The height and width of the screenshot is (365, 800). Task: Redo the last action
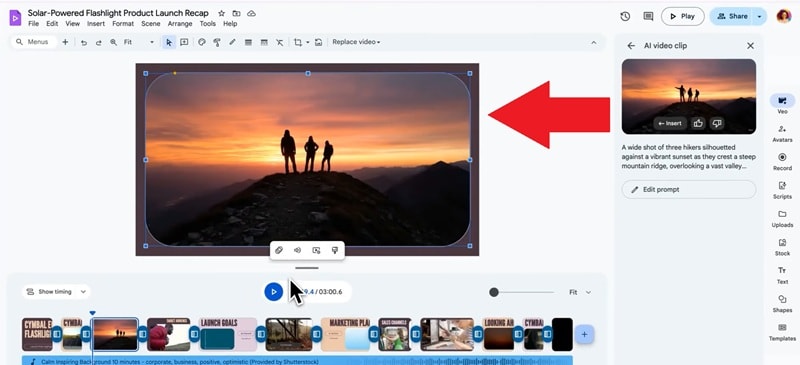coord(98,42)
